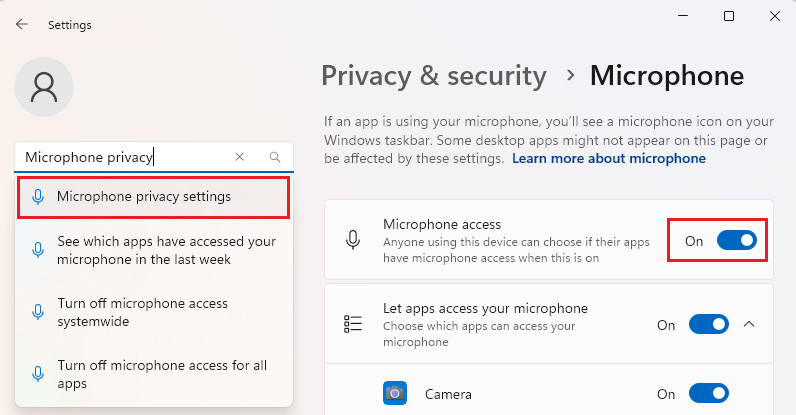Select Turn off microphone access systemwide
The width and height of the screenshot is (796, 415).
[154, 312]
